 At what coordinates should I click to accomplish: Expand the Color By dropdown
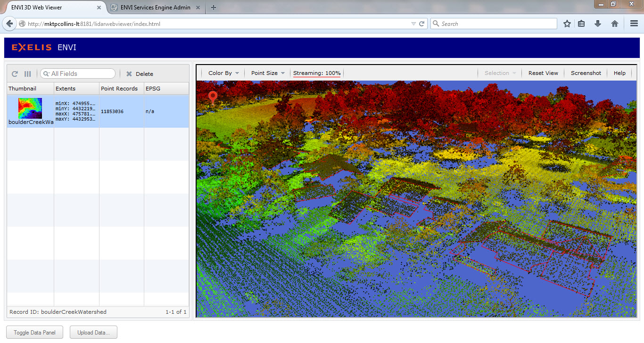[223, 73]
